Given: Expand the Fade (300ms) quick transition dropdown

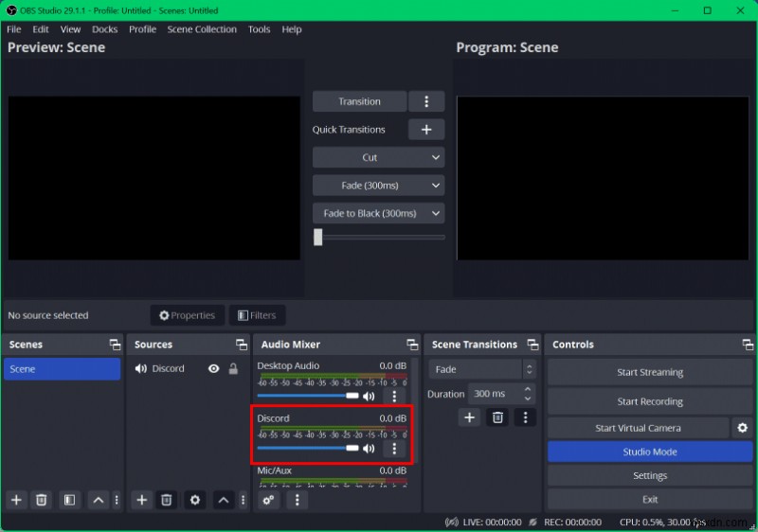Looking at the screenshot, I should pos(435,186).
